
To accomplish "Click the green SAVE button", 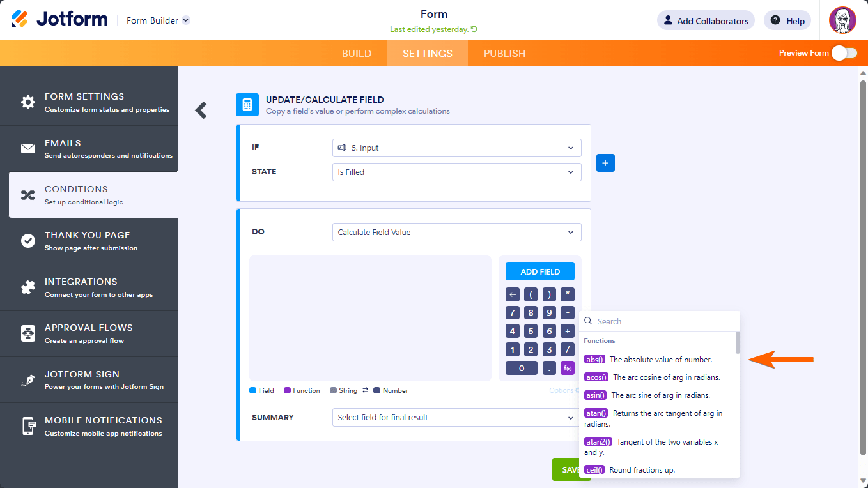I will coord(566,469).
